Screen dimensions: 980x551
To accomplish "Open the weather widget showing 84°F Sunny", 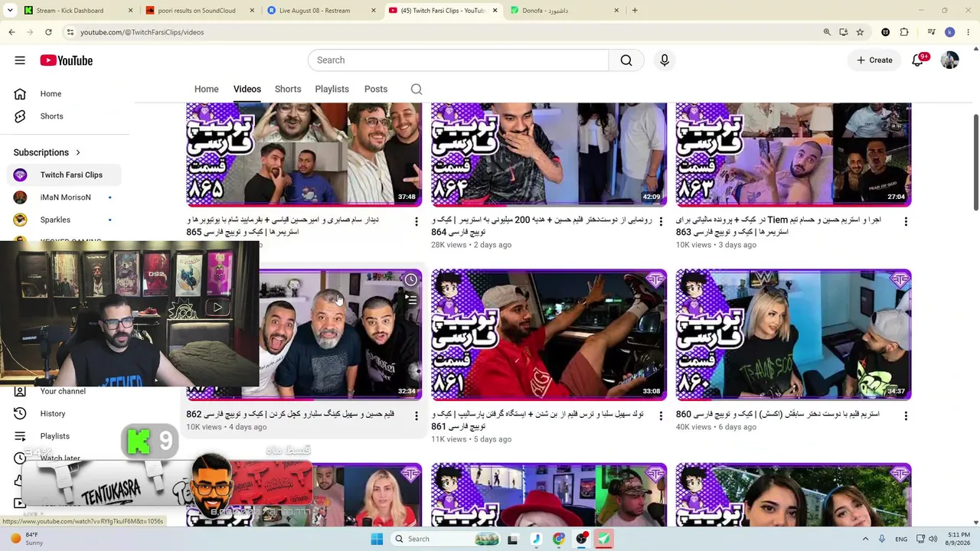I will 26,539.
